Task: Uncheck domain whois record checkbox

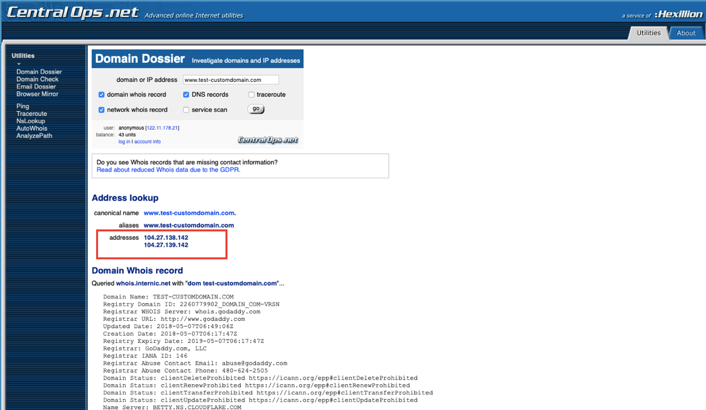Action: point(101,95)
